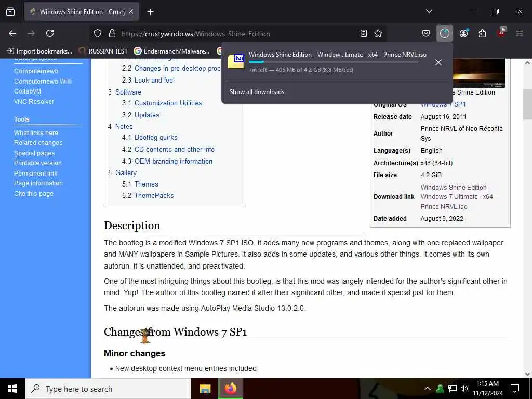532x399 pixels.
Task: Jump to 3.2 Updates section
Action: 140,115
